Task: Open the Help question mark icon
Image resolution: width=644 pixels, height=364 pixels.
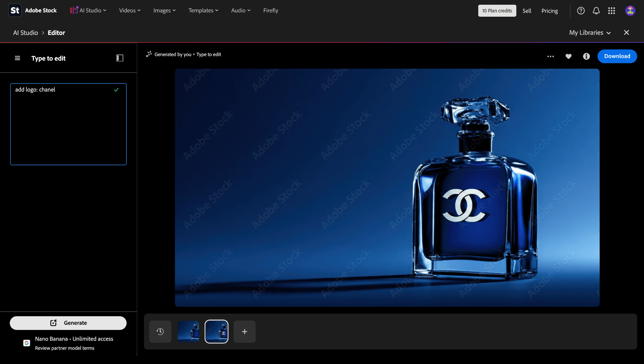Action: [x=581, y=11]
